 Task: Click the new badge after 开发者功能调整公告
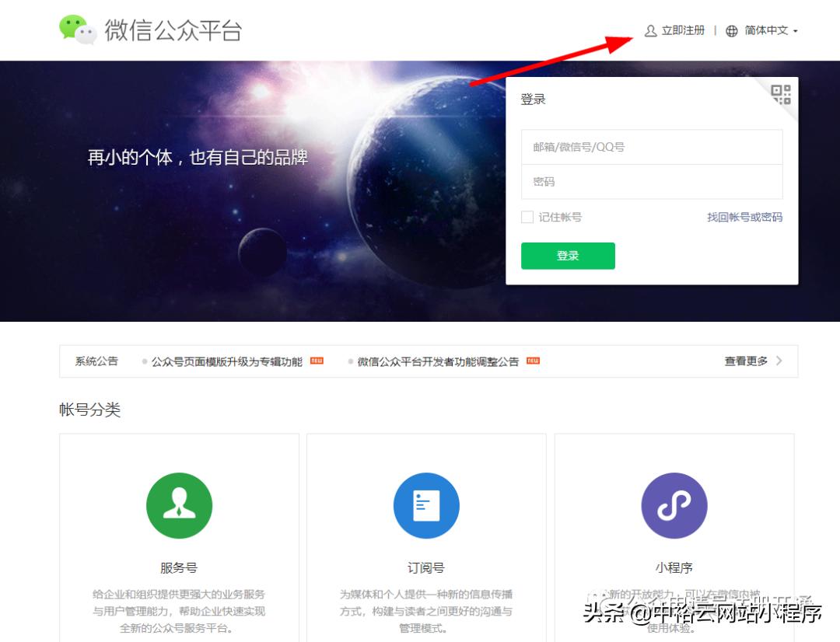[x=533, y=361]
